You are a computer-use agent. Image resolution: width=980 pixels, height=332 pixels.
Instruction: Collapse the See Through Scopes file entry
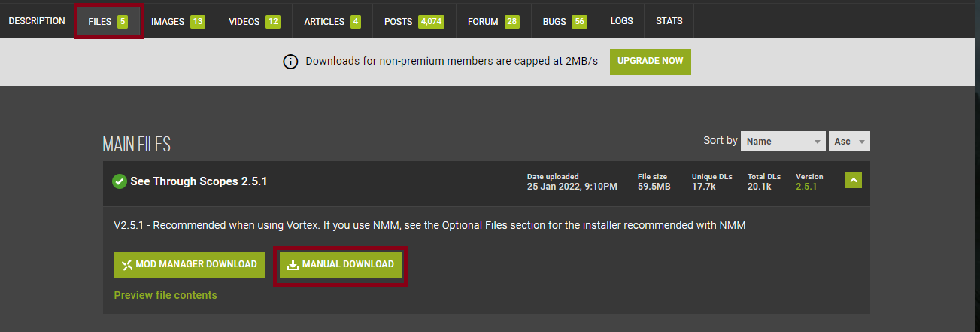tap(853, 181)
